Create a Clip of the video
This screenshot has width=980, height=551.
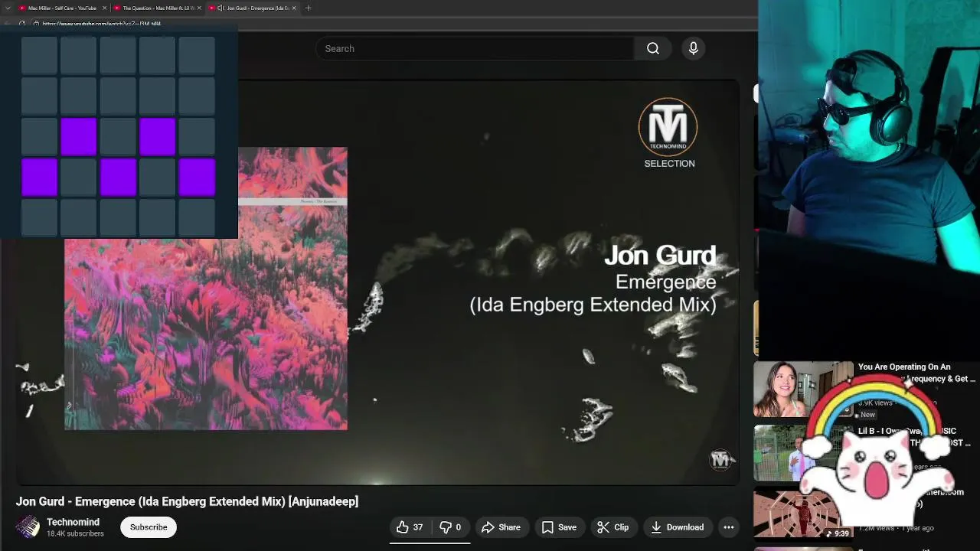[612, 527]
